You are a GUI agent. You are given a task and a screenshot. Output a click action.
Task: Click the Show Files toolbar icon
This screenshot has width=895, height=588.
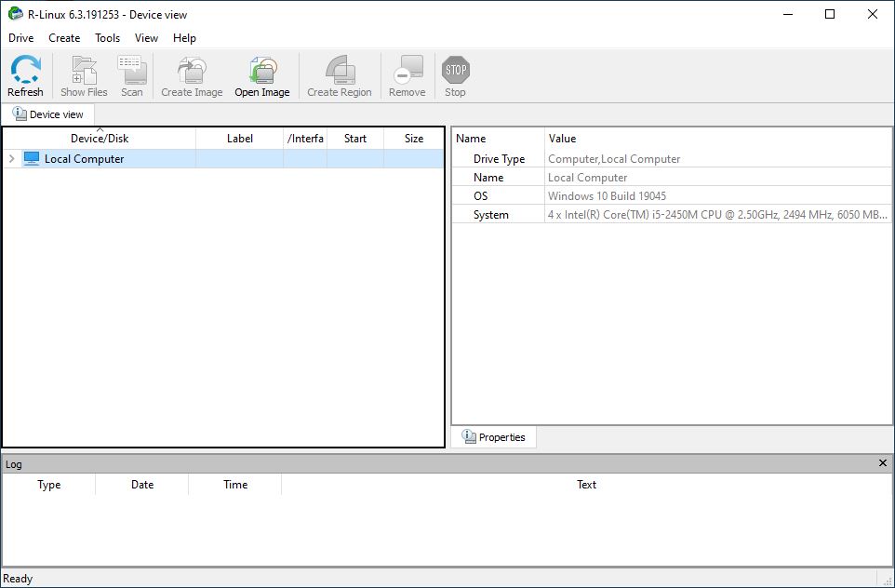point(84,70)
